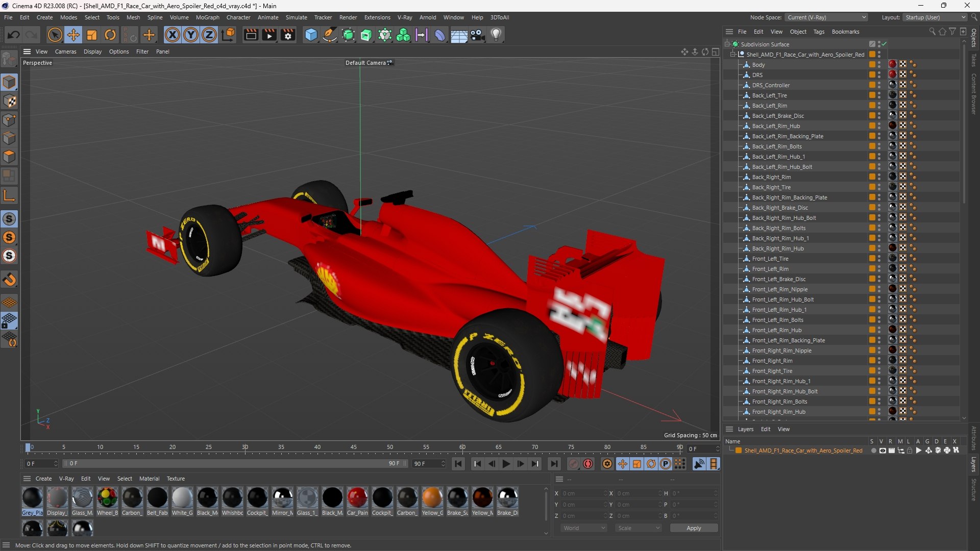Toggle layer visibility eye in Layers panel
This screenshot has height=551, width=980.
point(883,450)
